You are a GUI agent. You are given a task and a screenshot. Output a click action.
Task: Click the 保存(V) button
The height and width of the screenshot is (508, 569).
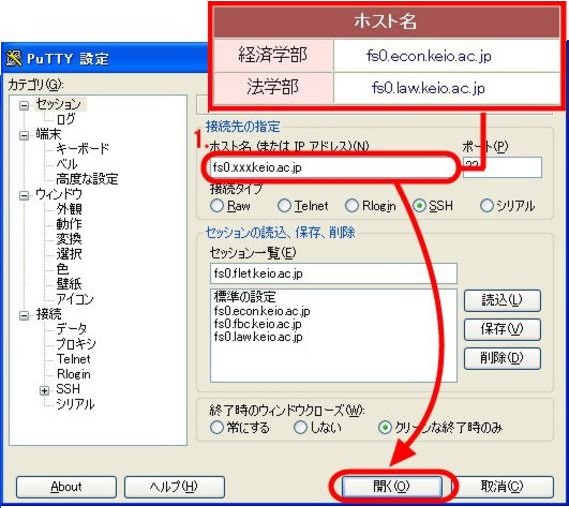(502, 329)
